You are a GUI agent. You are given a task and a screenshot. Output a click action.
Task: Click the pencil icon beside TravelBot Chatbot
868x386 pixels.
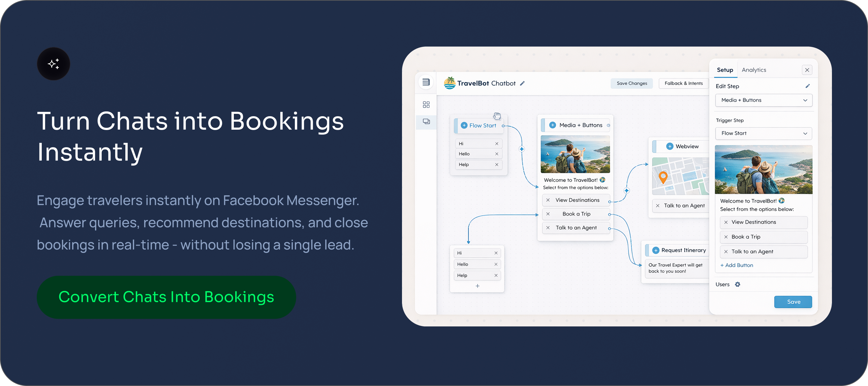click(x=522, y=83)
